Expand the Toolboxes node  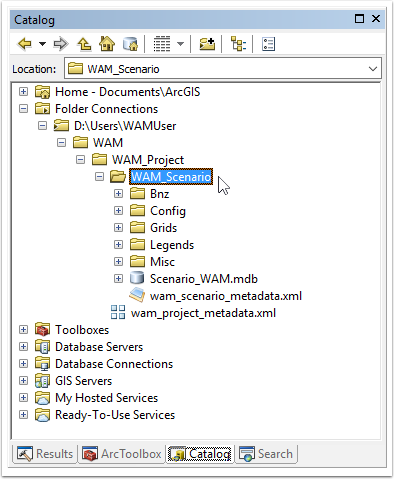(x=23, y=330)
